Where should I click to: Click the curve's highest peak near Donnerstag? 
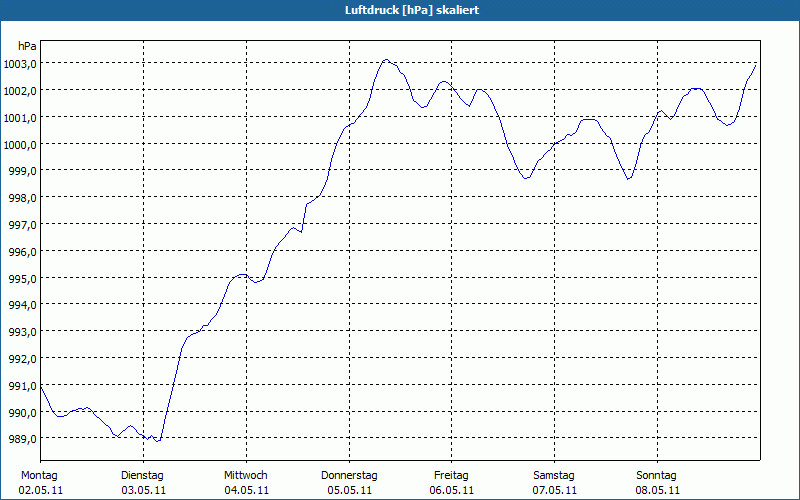(387, 60)
